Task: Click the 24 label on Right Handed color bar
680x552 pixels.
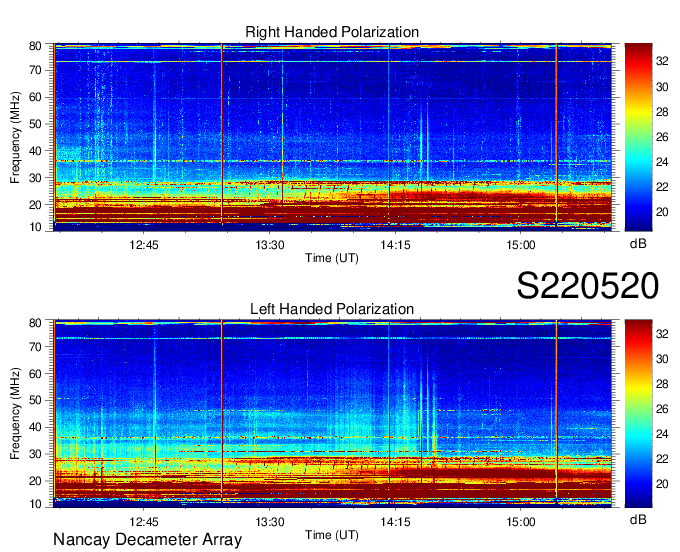Action: [662, 162]
